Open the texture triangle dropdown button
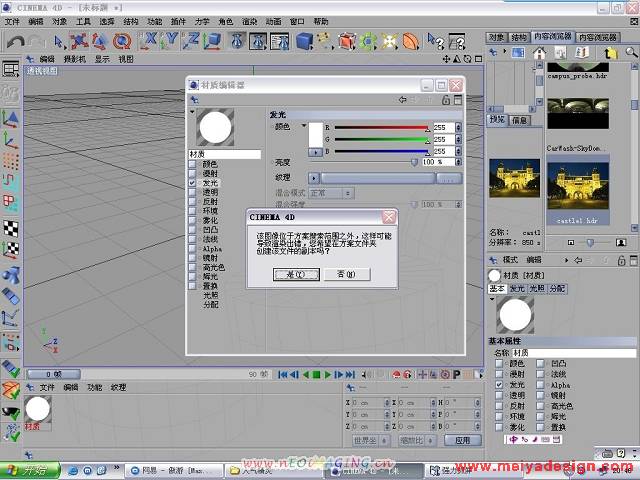This screenshot has width=640, height=480. 313,178
